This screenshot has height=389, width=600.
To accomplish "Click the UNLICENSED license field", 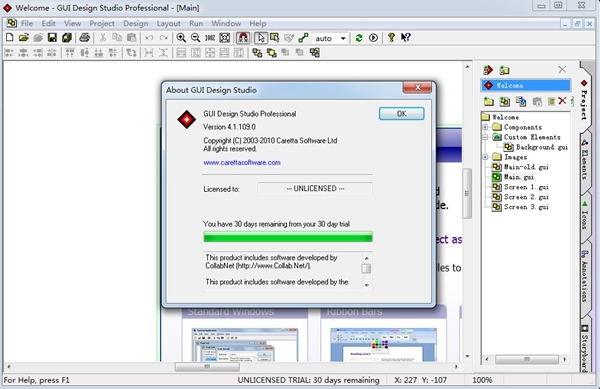I will click(x=315, y=189).
